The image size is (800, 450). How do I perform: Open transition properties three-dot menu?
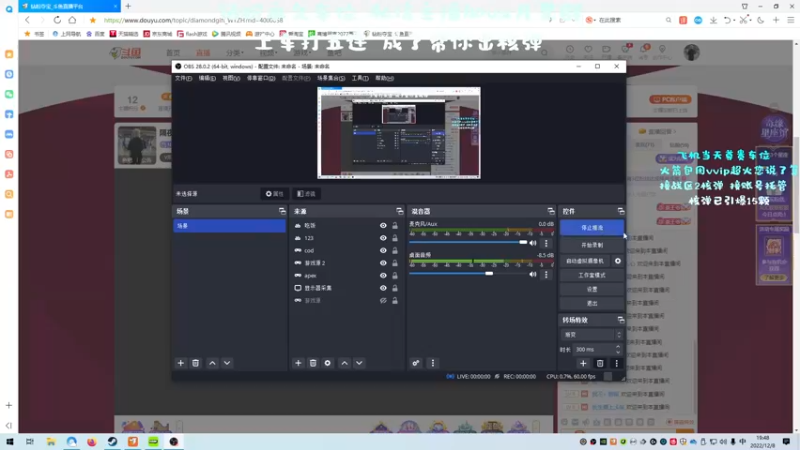tap(616, 363)
